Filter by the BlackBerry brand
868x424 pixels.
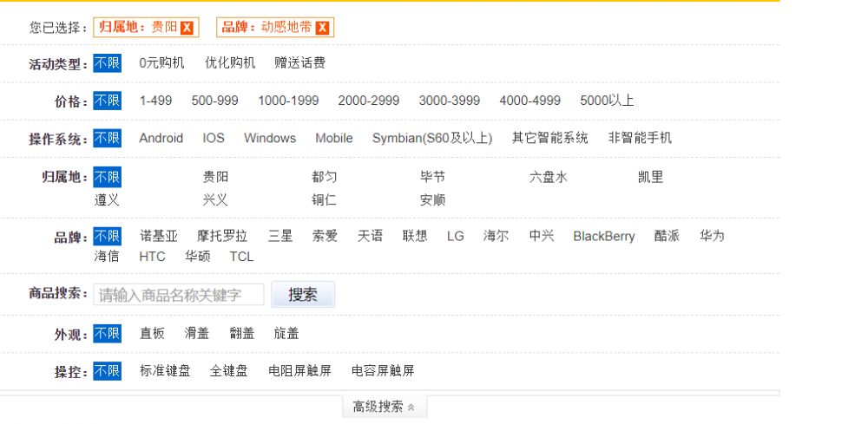pos(604,237)
